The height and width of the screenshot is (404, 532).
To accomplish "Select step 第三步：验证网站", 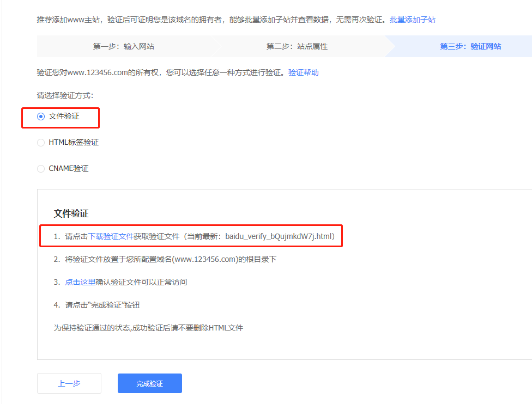I will pyautogui.click(x=470, y=46).
